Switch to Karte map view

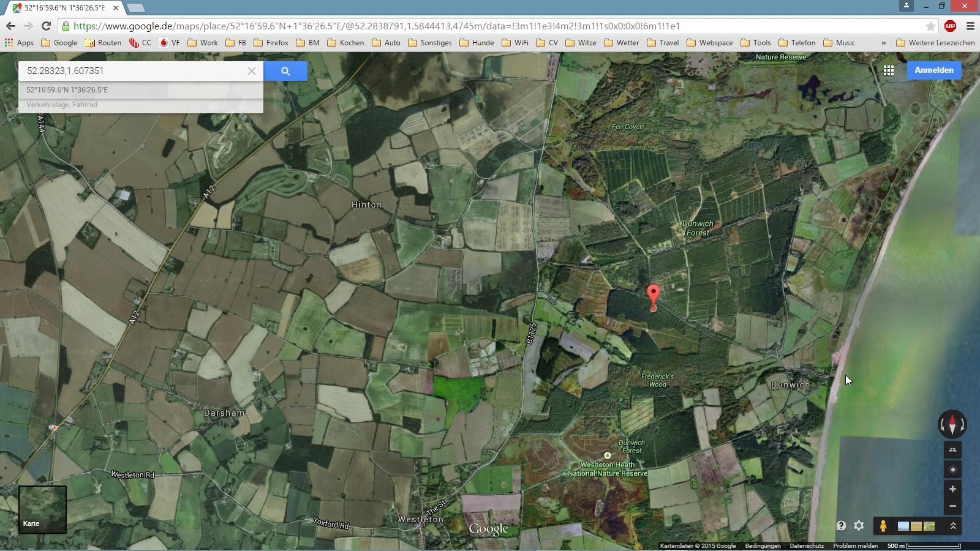42,509
